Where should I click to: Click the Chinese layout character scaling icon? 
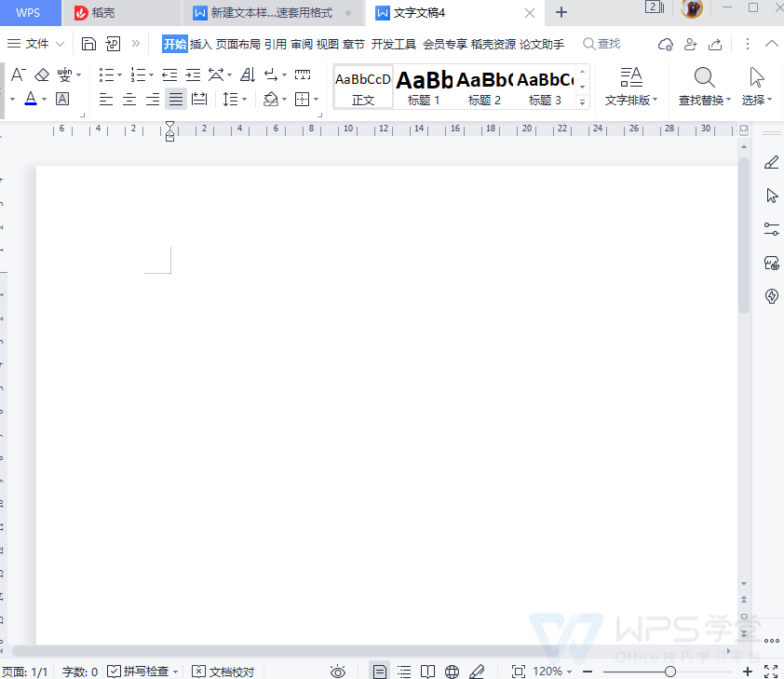(216, 75)
